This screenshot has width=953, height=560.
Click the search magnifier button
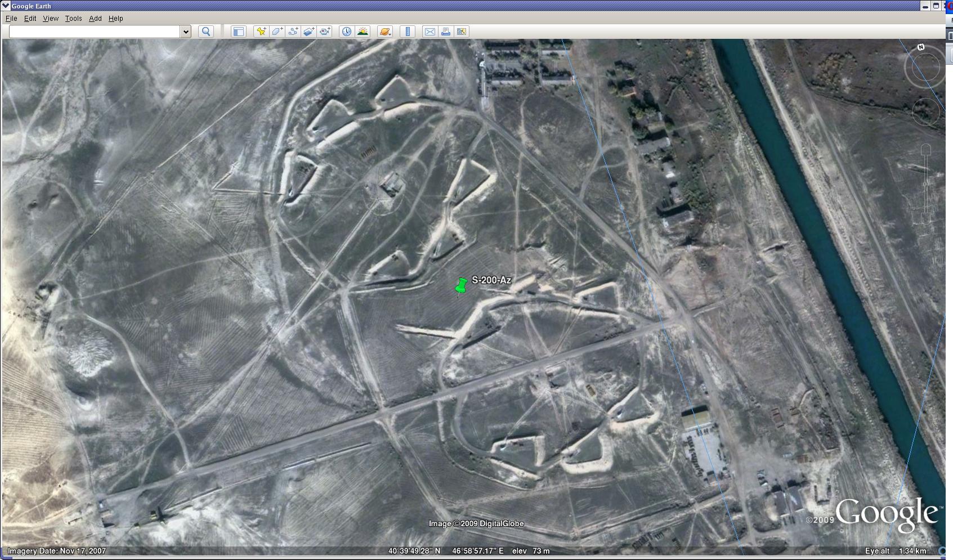pos(206,32)
